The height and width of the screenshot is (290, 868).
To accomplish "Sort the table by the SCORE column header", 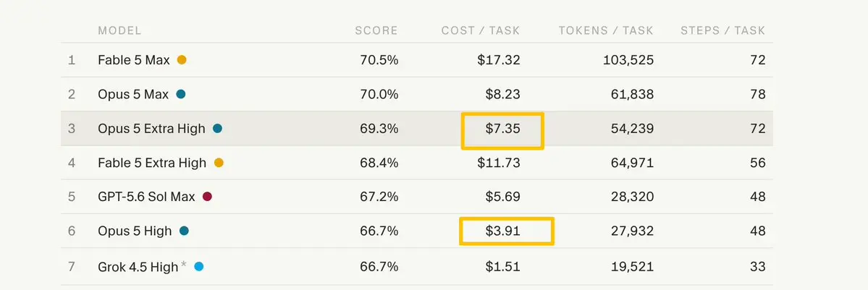I will point(376,30).
